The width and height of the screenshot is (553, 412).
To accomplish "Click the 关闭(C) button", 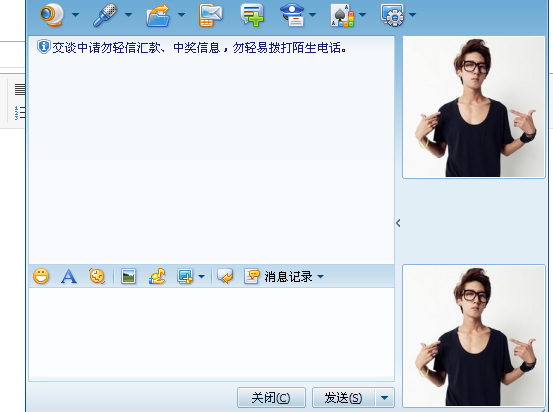I will point(271,398).
